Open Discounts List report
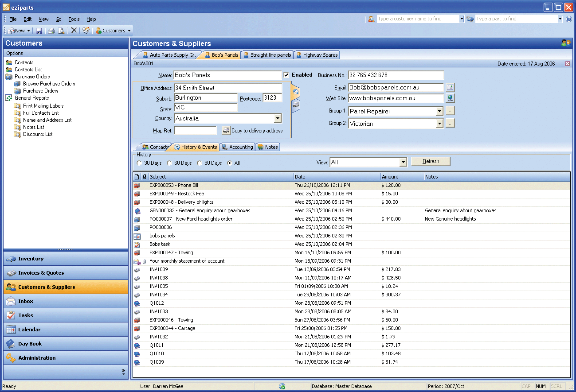The image size is (576, 392). click(38, 134)
